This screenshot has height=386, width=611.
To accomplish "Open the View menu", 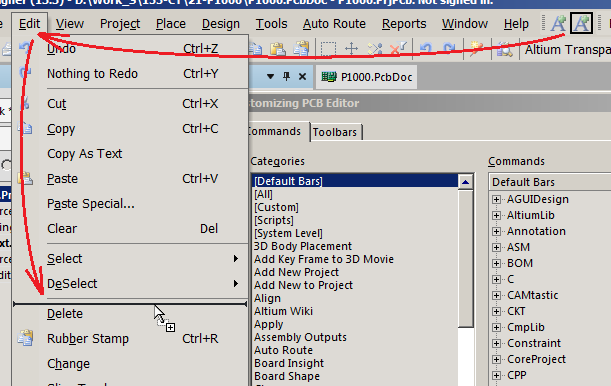I will pyautogui.click(x=69, y=24).
